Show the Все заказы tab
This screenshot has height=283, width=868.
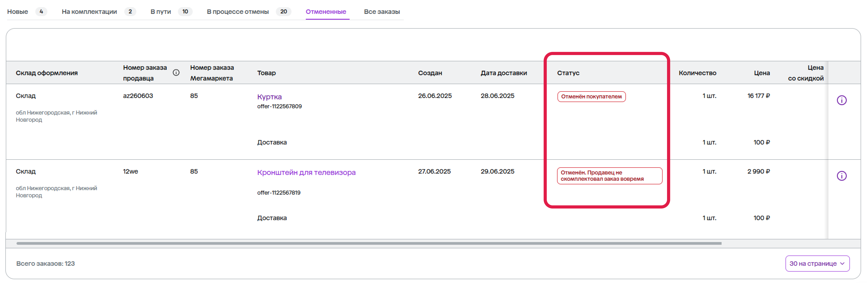381,11
